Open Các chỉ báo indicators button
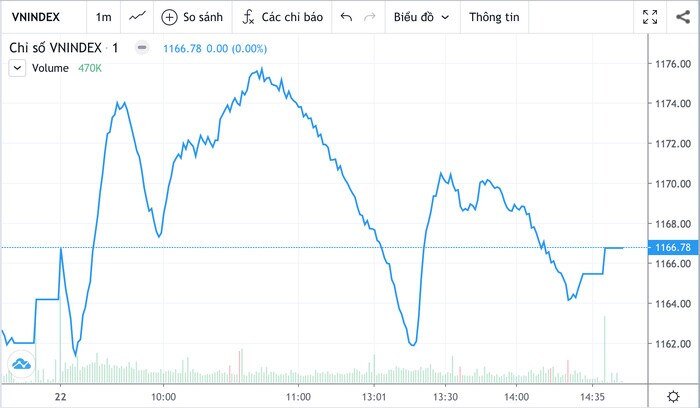The image size is (700, 408). 282,17
